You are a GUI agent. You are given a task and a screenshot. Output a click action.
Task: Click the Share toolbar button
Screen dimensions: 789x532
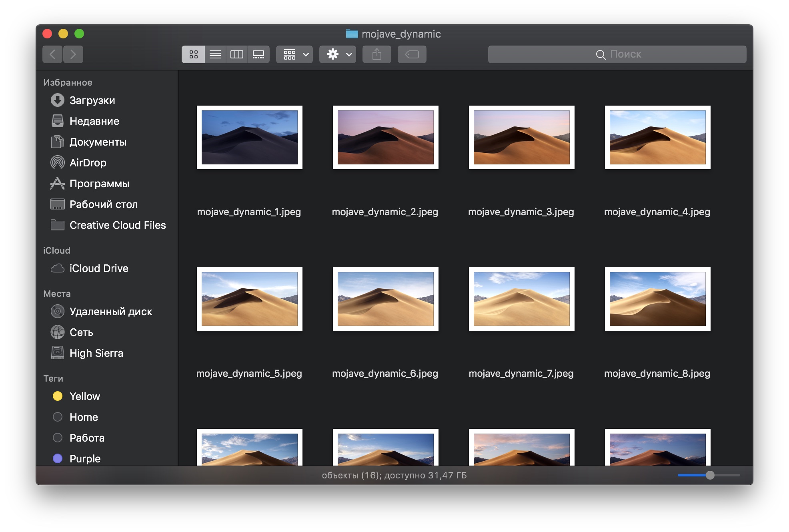(x=376, y=54)
